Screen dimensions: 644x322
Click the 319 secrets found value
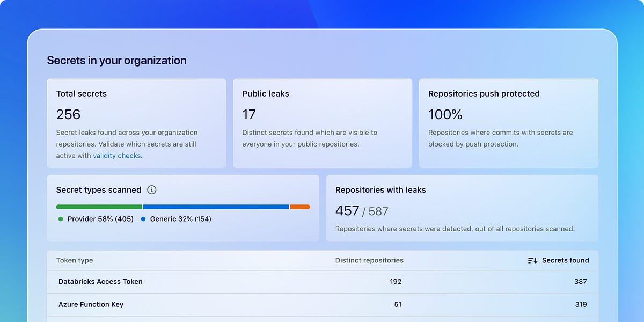(x=580, y=304)
